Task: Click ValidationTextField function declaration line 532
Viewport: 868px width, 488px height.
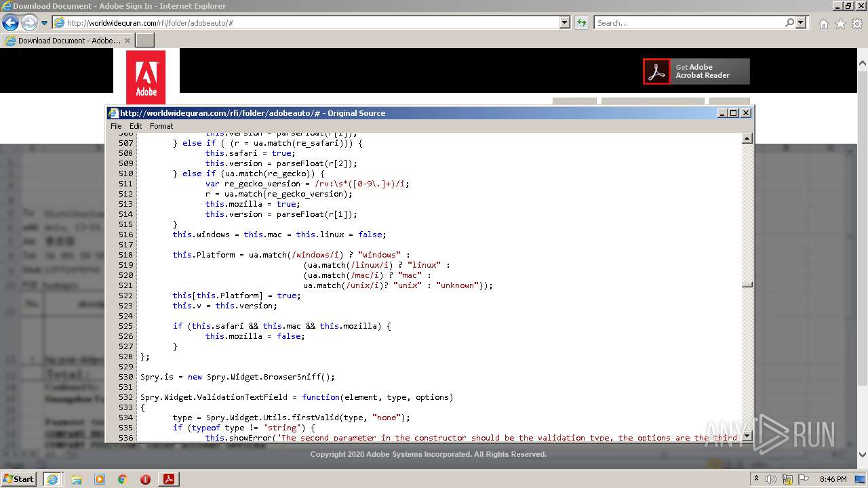Action: (297, 397)
